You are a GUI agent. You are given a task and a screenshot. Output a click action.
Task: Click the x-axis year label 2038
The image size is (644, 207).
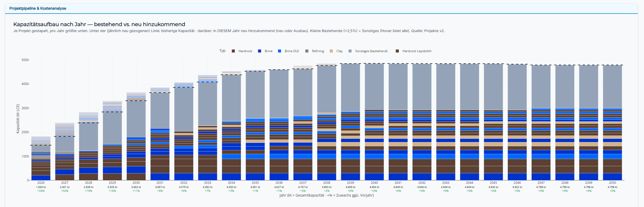pos(327,183)
